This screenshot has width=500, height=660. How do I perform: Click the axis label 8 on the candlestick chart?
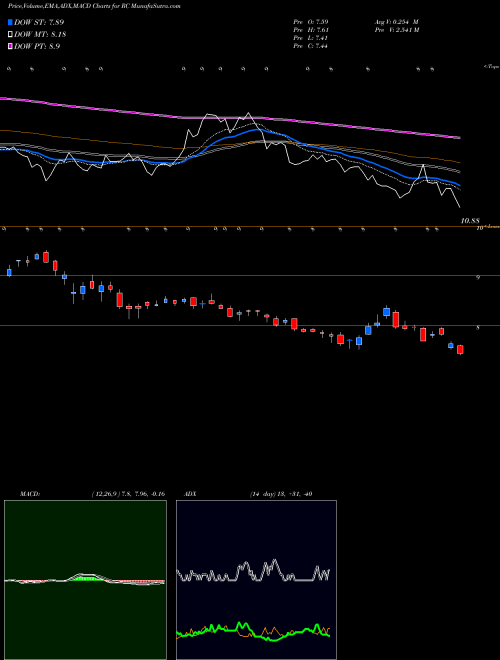tap(478, 327)
